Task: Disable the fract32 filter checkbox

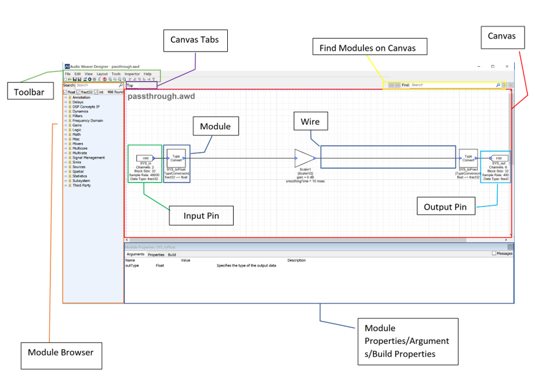Action: pos(78,92)
